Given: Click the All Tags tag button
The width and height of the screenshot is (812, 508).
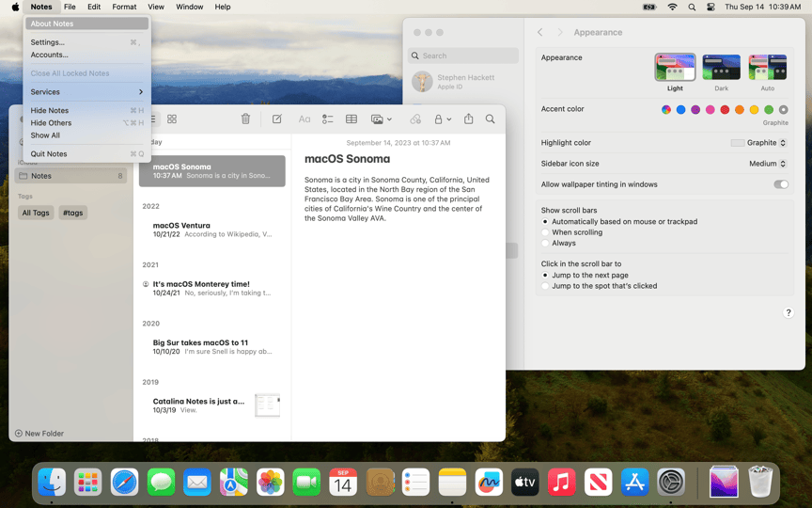Looking at the screenshot, I should tap(36, 213).
